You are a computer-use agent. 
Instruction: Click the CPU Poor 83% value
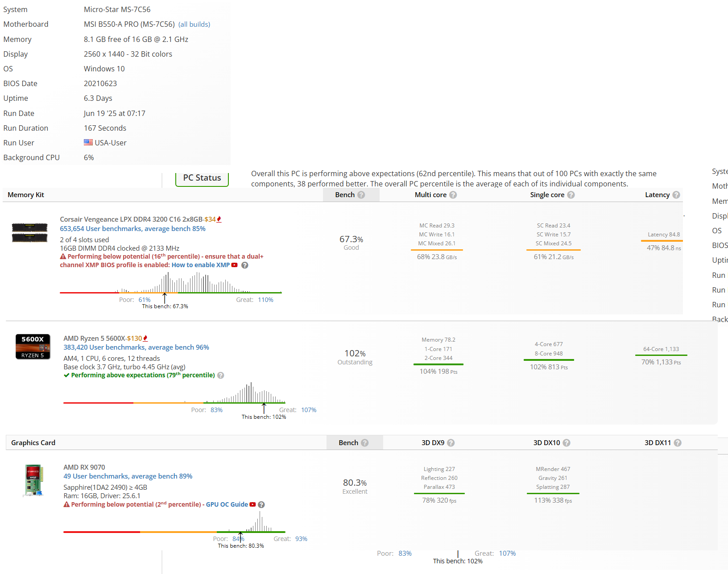click(x=216, y=410)
